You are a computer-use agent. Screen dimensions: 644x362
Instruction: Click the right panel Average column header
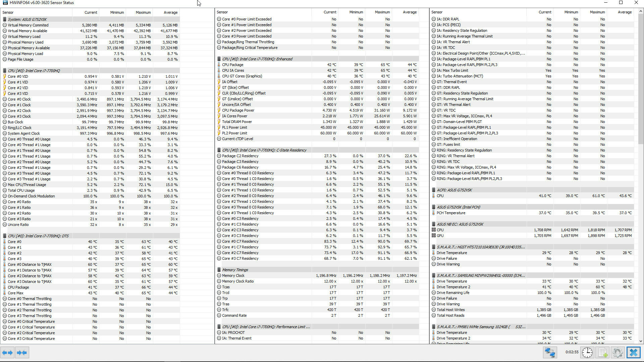[621, 12]
